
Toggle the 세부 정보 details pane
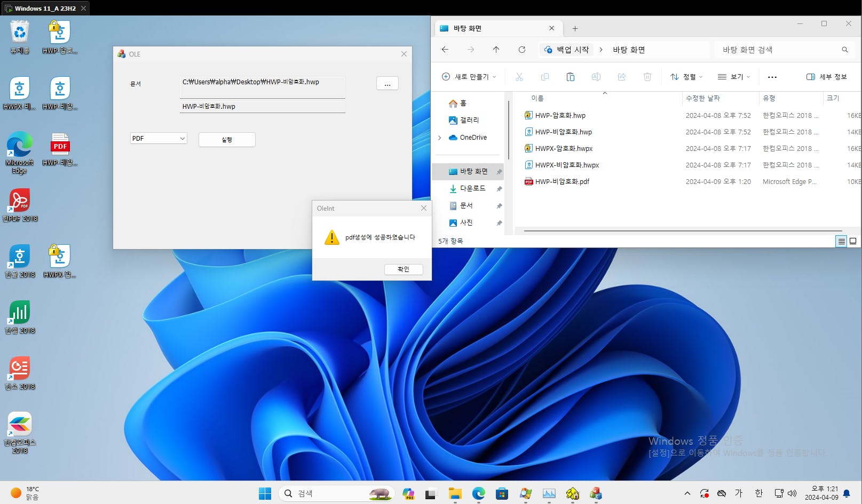827,77
